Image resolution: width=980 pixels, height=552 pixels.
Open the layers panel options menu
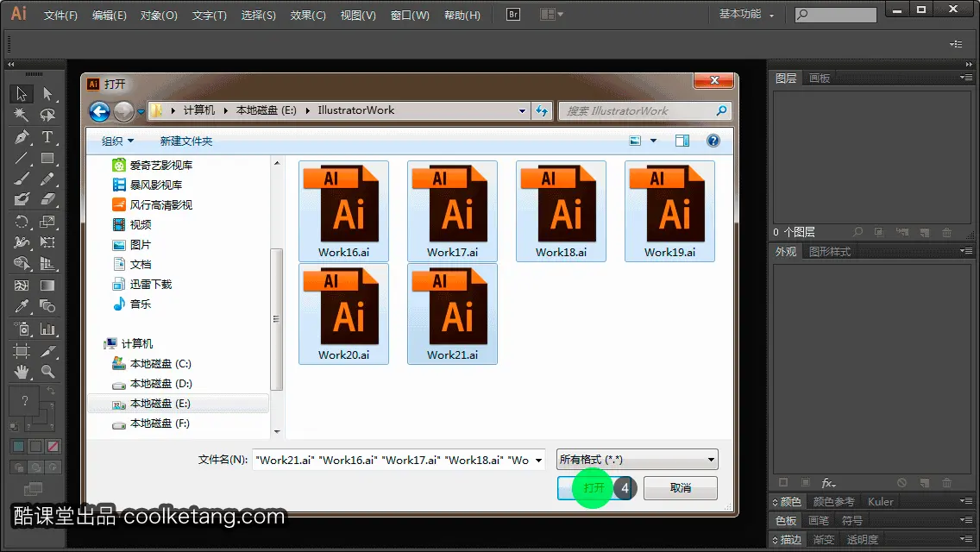966,78
